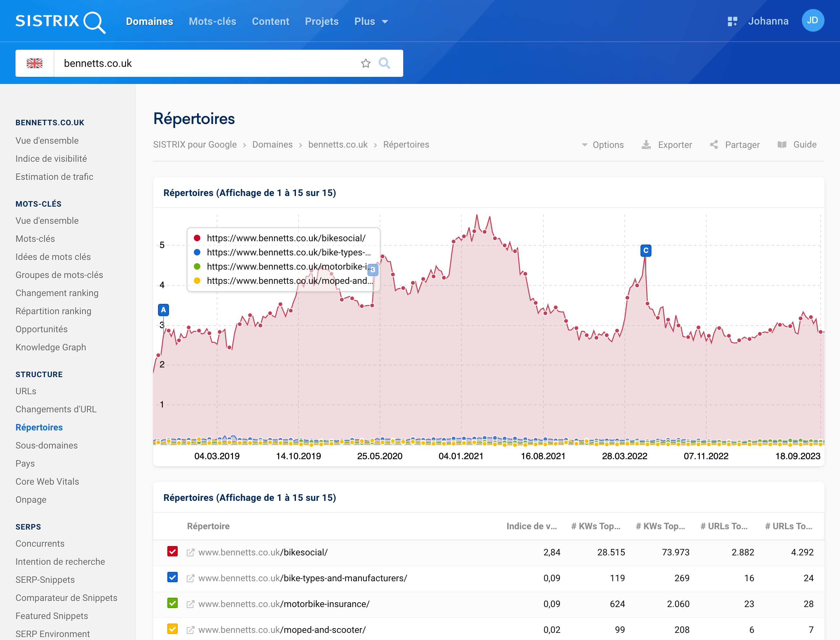Click the favorite star icon in search bar
Image resolution: width=840 pixels, height=640 pixels.
pos(365,63)
